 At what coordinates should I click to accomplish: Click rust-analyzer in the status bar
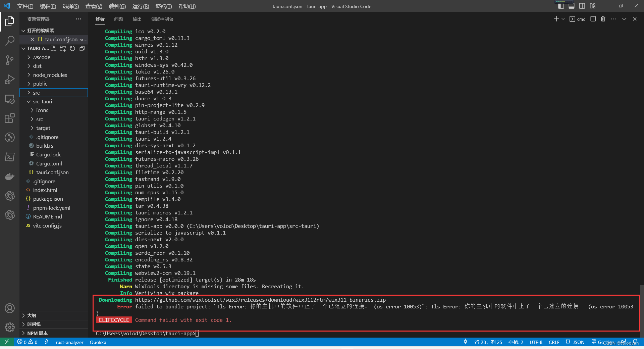pyautogui.click(x=69, y=342)
